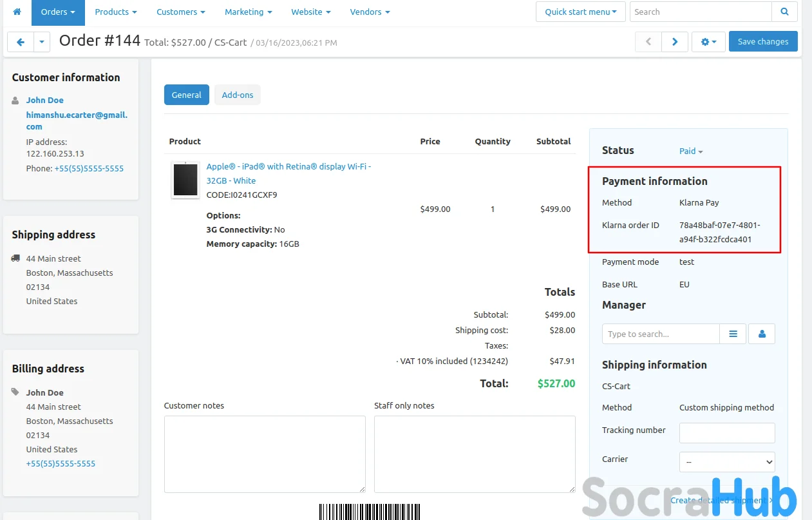Go to previous order with left chevron
The image size is (812, 520).
click(x=648, y=42)
